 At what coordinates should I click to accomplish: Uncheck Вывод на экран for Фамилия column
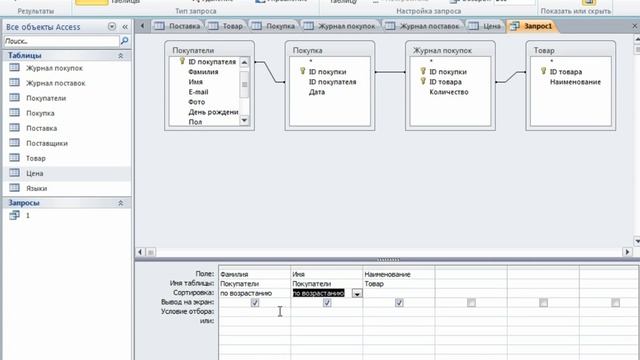(255, 303)
